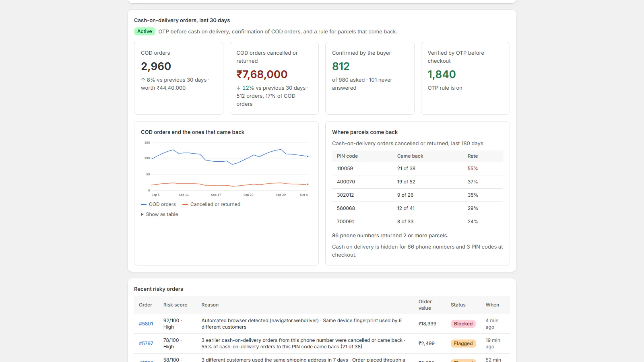This screenshot has height=362, width=644.
Task: Click the Flagged status badge for #5797
Action: tap(463, 343)
